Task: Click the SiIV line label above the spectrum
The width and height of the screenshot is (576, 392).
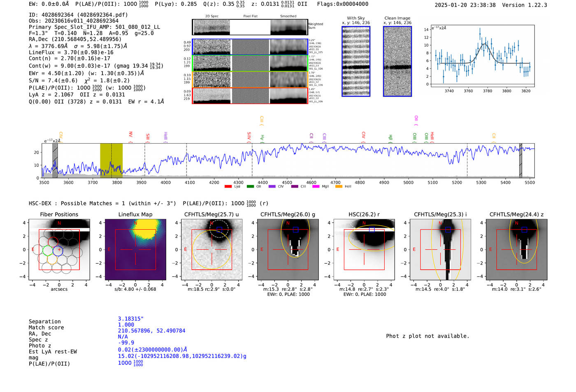Action: click(249, 137)
